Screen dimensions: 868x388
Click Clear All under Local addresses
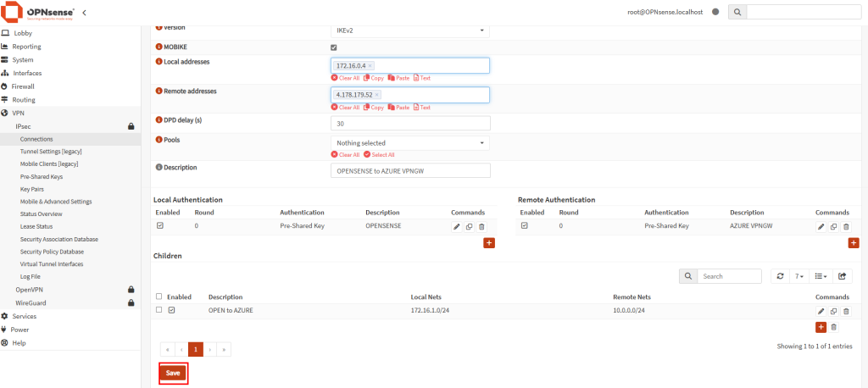346,78
